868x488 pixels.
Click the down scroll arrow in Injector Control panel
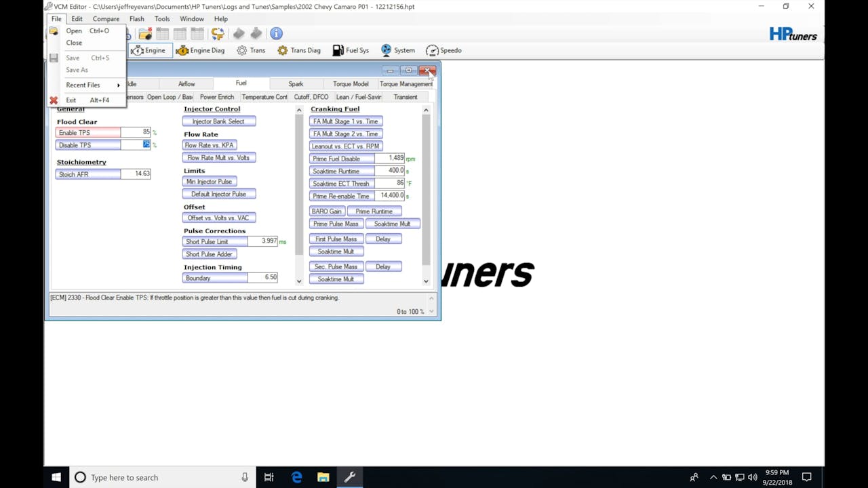click(x=298, y=280)
